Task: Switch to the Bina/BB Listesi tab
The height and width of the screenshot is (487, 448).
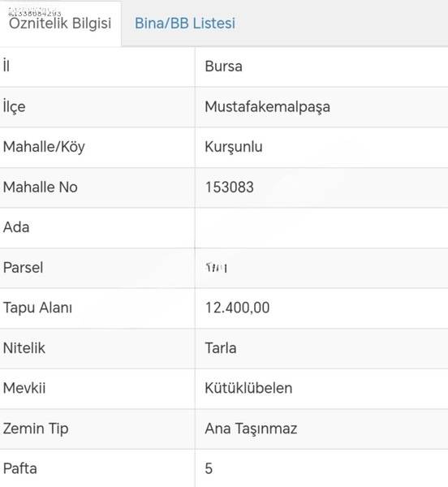Action: [x=185, y=24]
